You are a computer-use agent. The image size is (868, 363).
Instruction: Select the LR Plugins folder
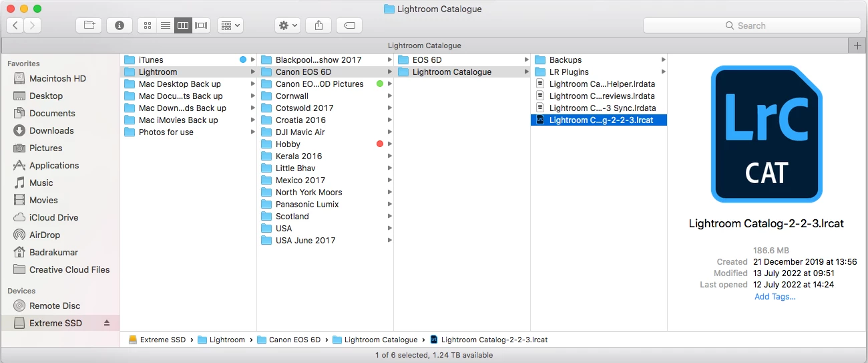569,72
